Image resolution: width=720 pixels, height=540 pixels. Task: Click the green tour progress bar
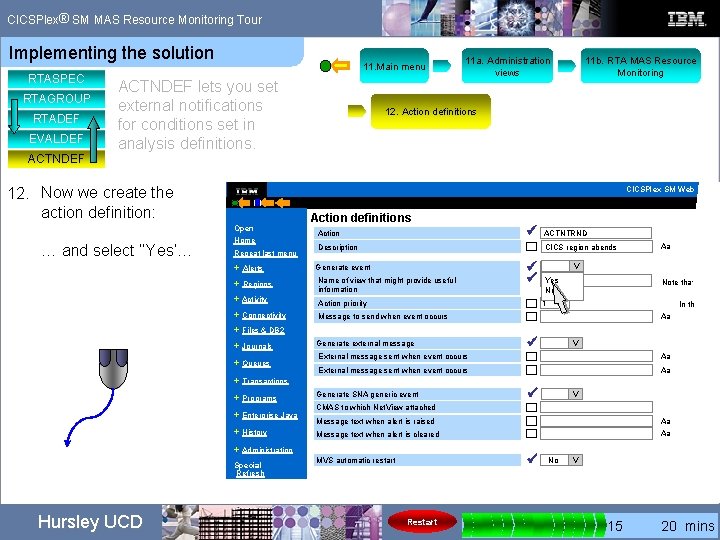(x=534, y=524)
